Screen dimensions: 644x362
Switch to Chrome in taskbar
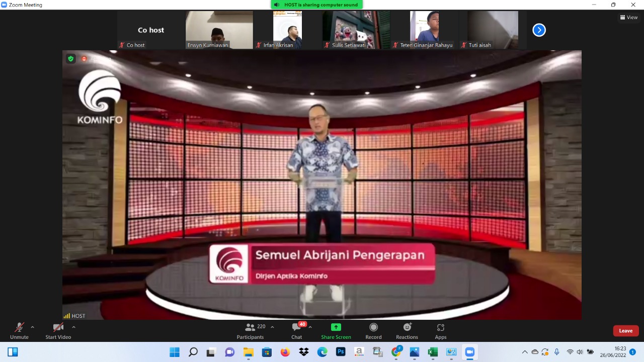click(396, 352)
